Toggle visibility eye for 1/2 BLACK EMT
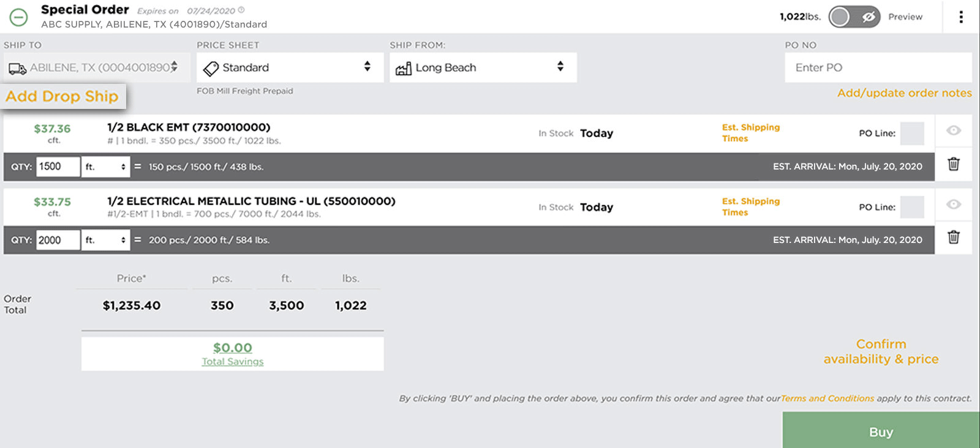980x448 pixels. (953, 130)
